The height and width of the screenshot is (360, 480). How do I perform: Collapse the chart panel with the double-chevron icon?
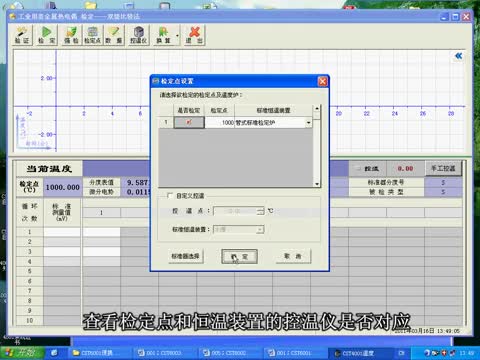coord(459,56)
